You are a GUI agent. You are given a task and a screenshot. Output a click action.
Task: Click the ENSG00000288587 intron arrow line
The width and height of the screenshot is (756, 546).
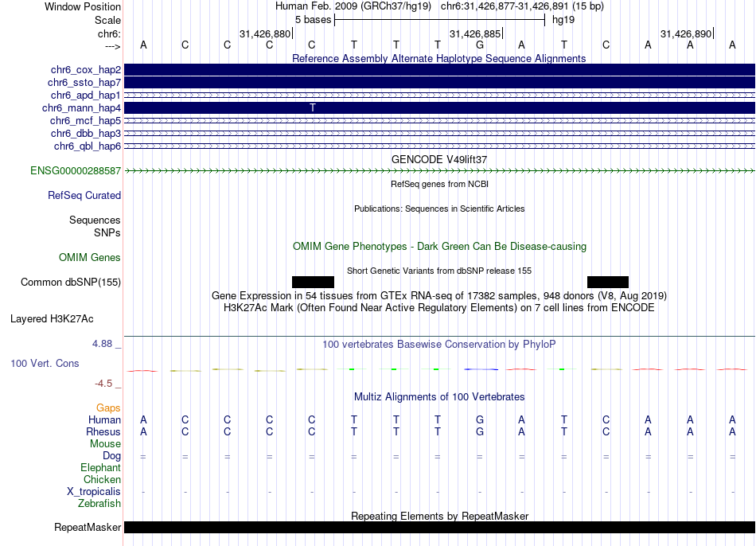click(x=439, y=171)
